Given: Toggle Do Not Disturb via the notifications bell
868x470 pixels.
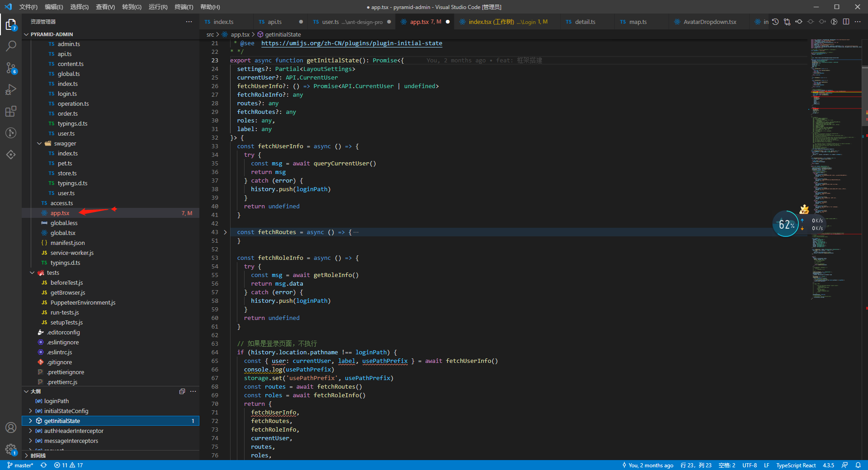Looking at the screenshot, I should tap(859, 465).
